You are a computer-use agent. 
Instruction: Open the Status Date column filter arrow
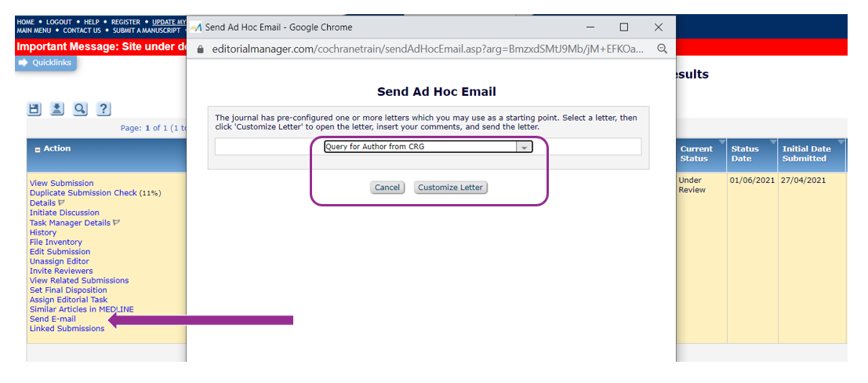pos(773,142)
